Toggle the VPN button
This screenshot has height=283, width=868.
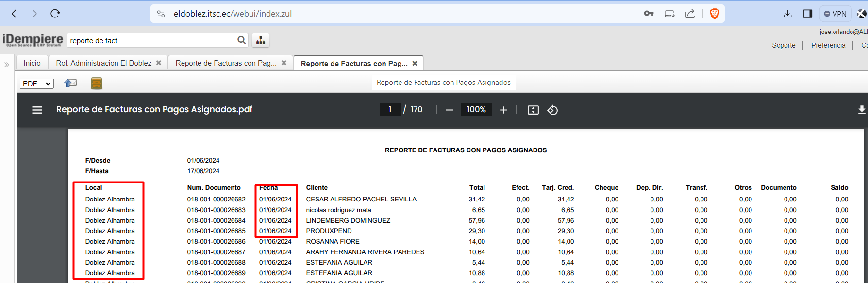coord(835,14)
